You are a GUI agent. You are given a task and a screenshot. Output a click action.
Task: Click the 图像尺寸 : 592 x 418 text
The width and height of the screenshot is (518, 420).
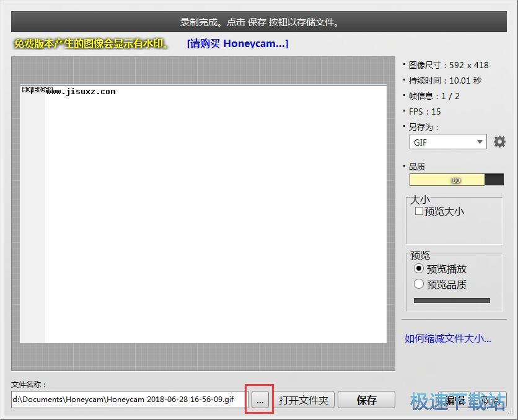[449, 65]
